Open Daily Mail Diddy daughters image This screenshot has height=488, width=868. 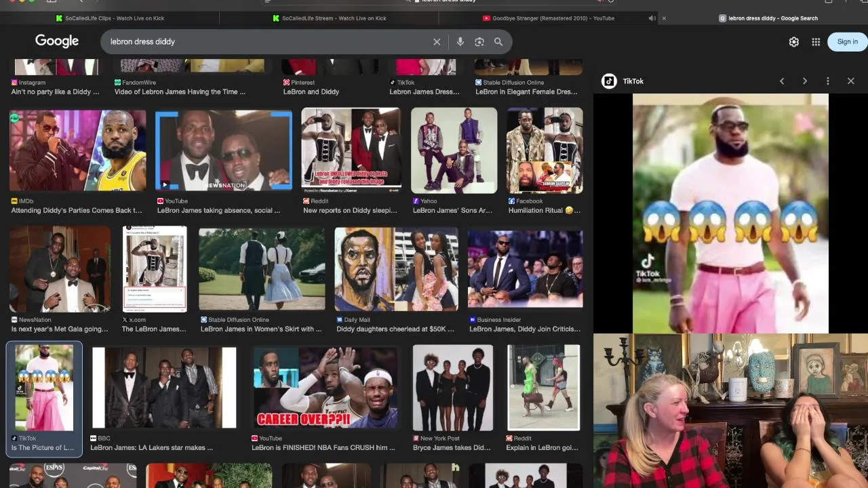(x=396, y=270)
